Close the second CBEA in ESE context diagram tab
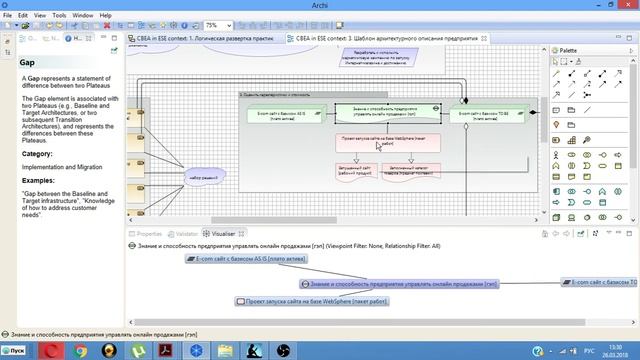The height and width of the screenshot is (360, 640). coord(484,38)
